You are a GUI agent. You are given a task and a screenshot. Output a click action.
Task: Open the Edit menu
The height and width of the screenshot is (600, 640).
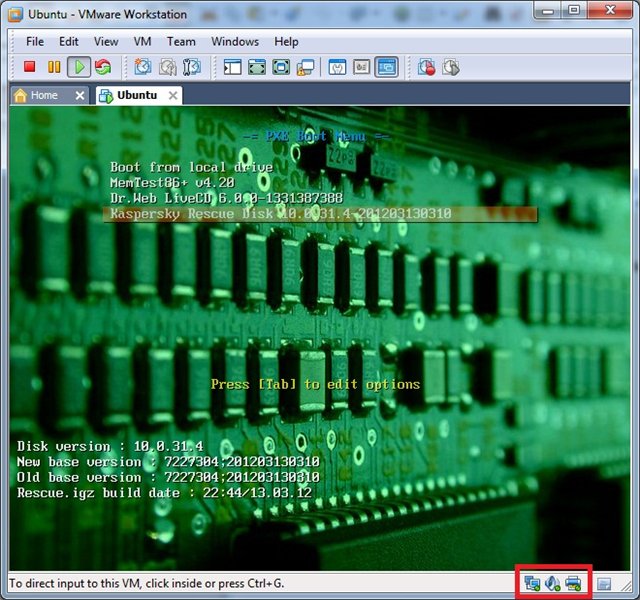(69, 42)
